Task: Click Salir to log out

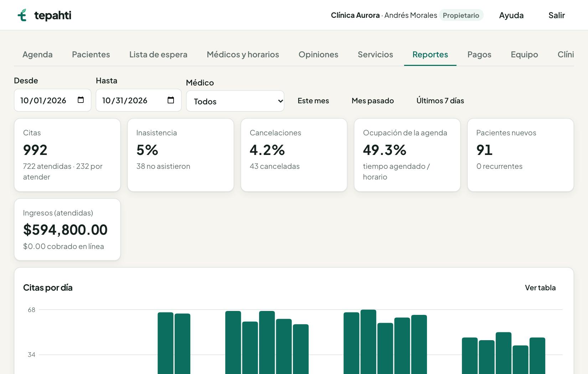Action: (x=557, y=15)
